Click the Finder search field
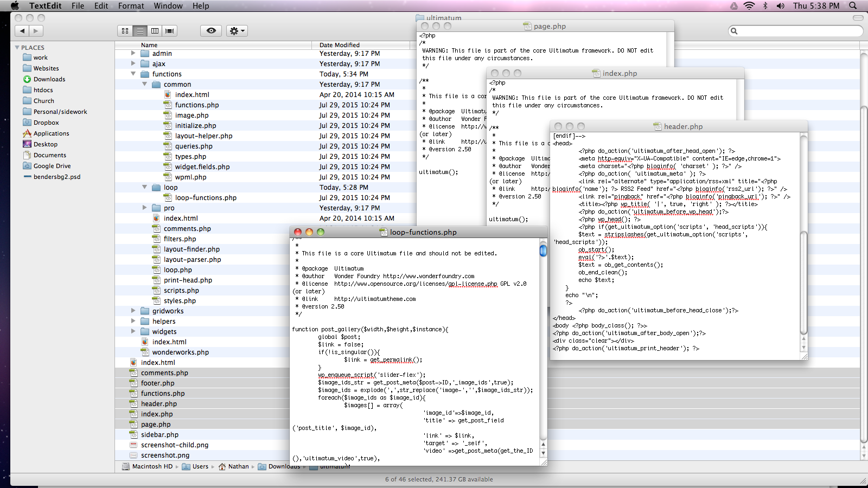The width and height of the screenshot is (868, 488). [795, 31]
